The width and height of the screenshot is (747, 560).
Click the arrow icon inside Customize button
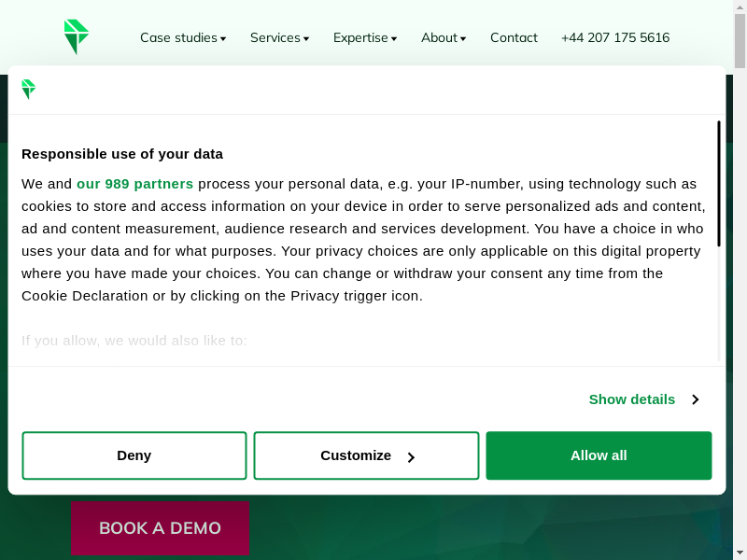pos(411,457)
